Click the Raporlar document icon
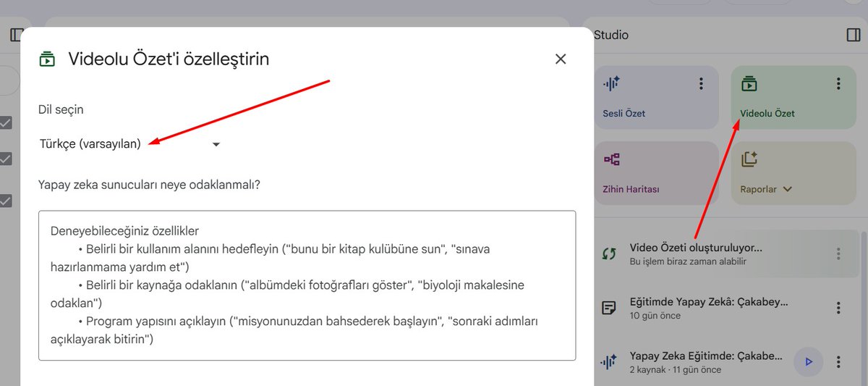This screenshot has height=386, width=868. coord(749,159)
